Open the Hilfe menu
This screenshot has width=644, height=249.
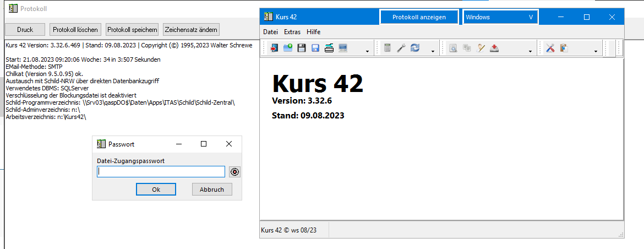(x=314, y=32)
